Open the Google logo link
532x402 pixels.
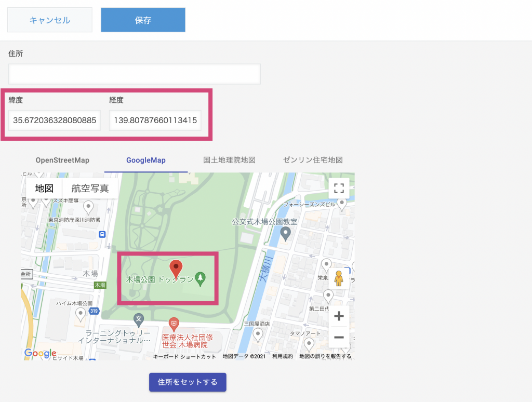(41, 353)
